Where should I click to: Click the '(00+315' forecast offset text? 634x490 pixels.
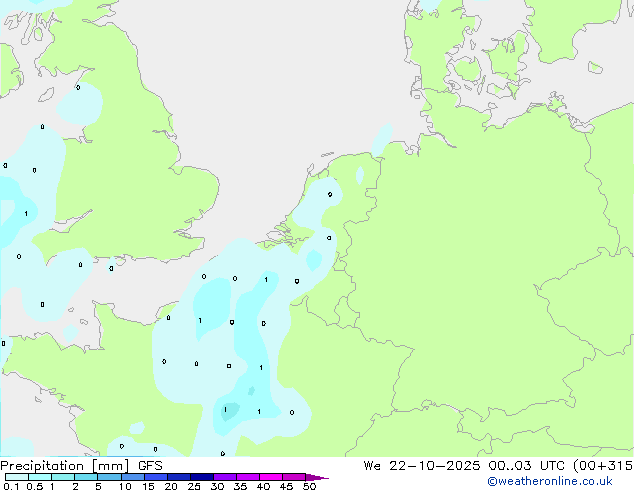[603, 466]
